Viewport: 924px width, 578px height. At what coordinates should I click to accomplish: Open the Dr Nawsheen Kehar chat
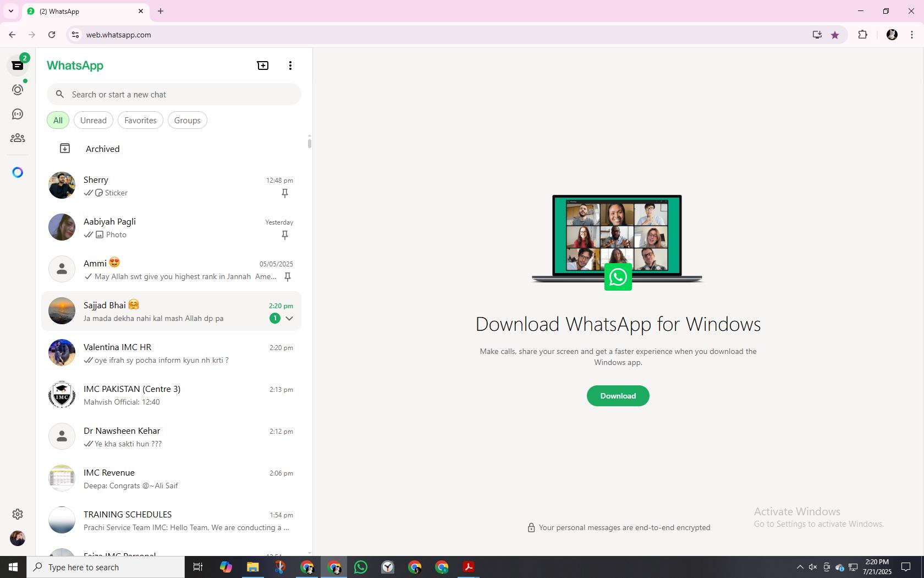click(172, 437)
